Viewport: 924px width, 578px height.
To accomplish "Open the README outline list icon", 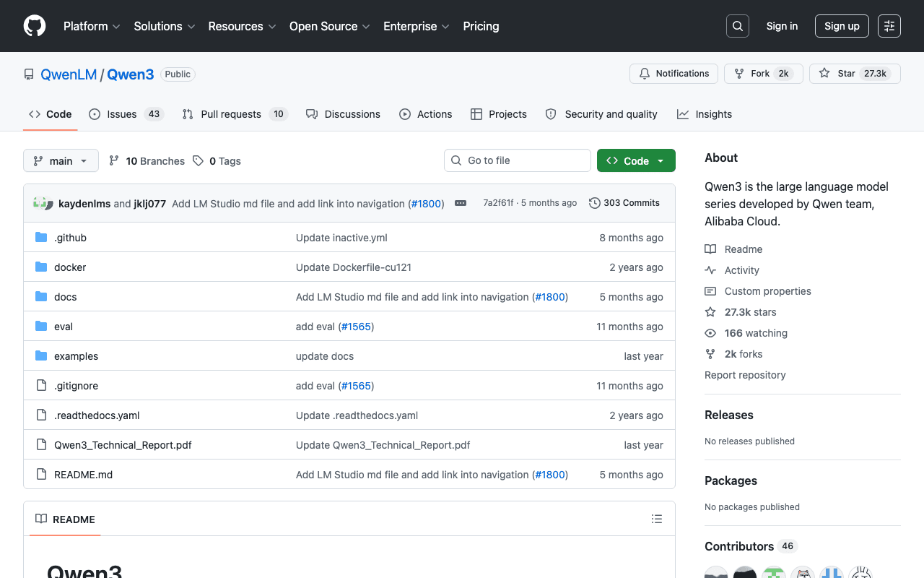I will [x=657, y=519].
